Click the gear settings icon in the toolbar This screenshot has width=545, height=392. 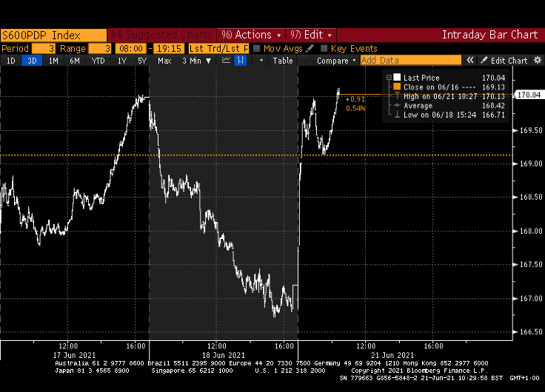coord(538,61)
